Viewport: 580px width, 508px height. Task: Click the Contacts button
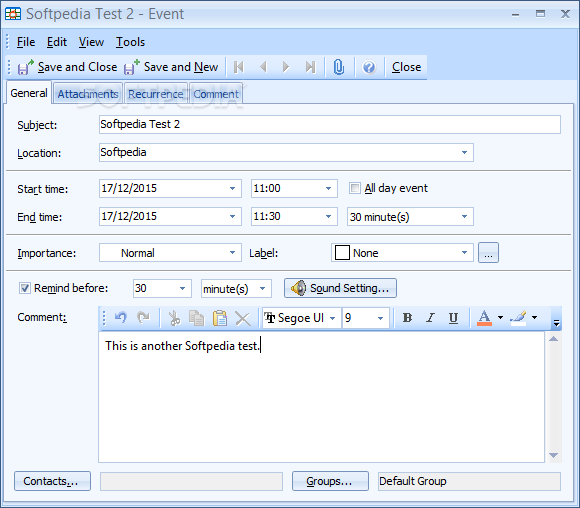coord(53,481)
